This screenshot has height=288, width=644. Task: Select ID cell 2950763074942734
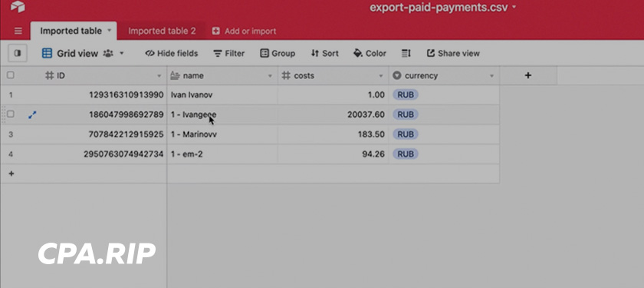coord(104,154)
